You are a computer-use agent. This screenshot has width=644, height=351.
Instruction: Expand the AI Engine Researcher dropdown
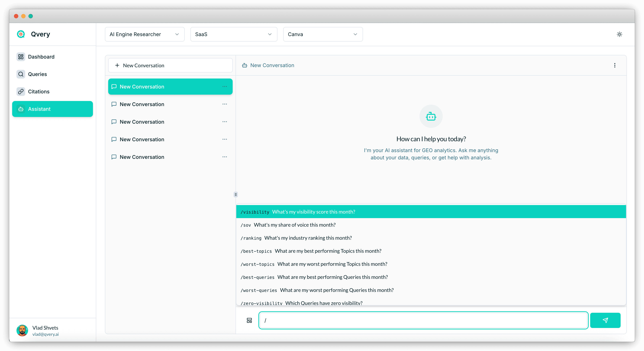144,34
